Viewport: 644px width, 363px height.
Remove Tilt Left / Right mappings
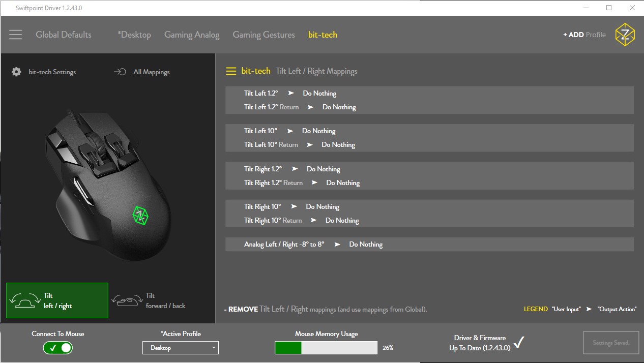tap(326, 309)
